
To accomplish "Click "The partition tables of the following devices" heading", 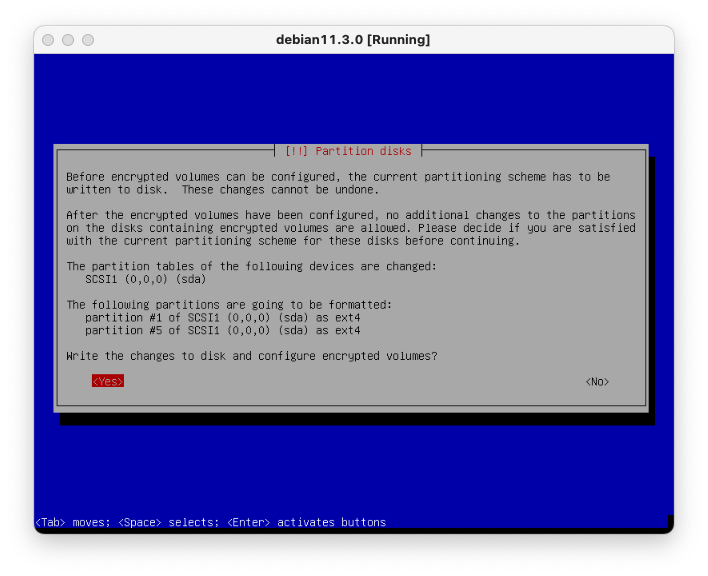I will (x=251, y=266).
